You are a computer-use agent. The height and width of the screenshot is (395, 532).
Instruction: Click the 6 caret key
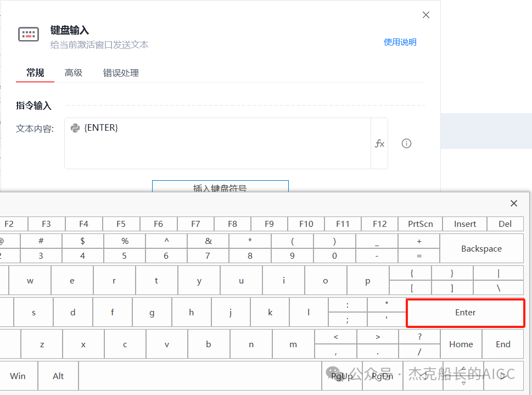coord(166,249)
